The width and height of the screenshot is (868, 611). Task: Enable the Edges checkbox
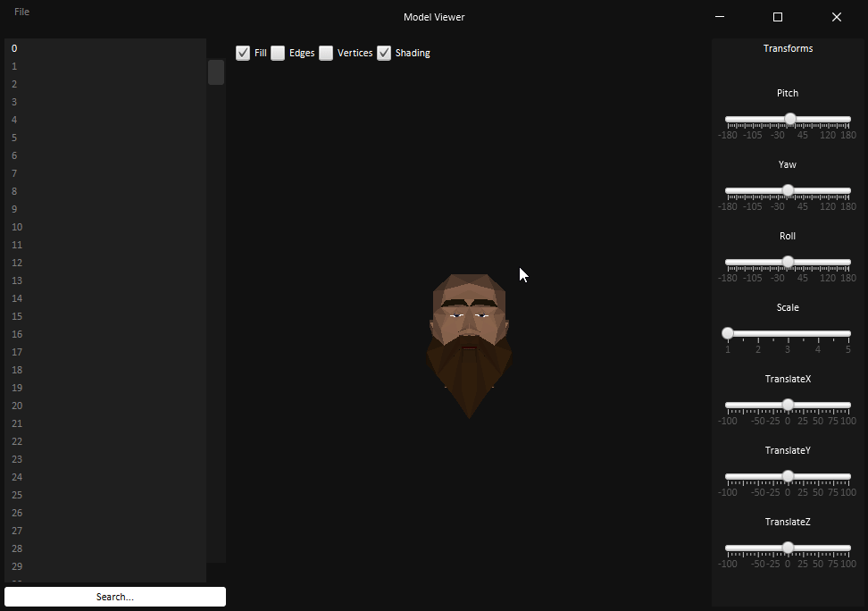click(x=278, y=53)
